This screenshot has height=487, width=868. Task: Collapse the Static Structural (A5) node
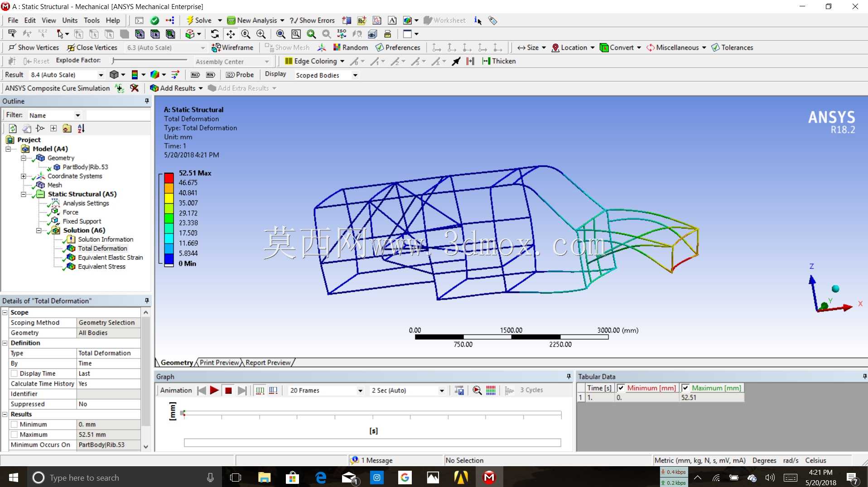pyautogui.click(x=23, y=194)
